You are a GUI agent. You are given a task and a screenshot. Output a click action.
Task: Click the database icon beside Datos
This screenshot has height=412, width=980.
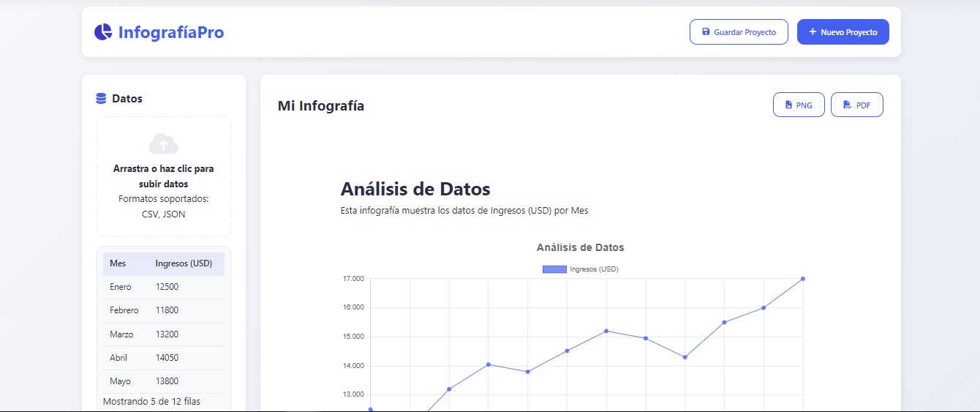pos(102,99)
